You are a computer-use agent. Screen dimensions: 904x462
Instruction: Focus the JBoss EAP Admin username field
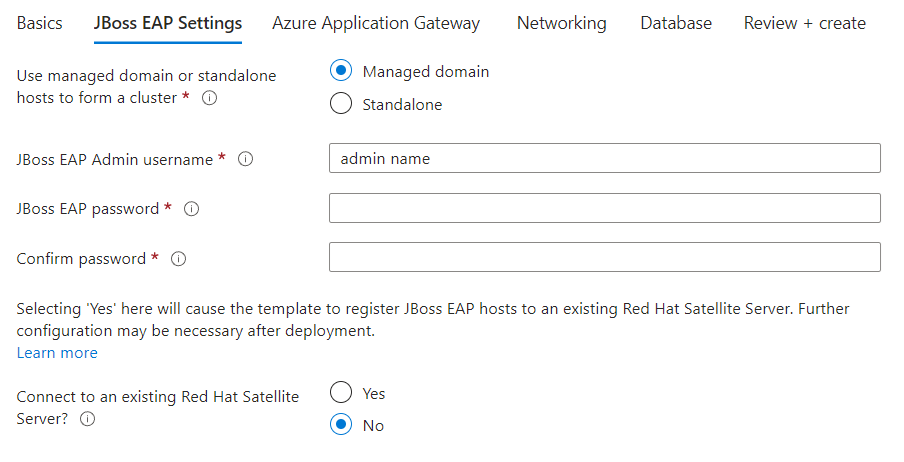tap(605, 158)
